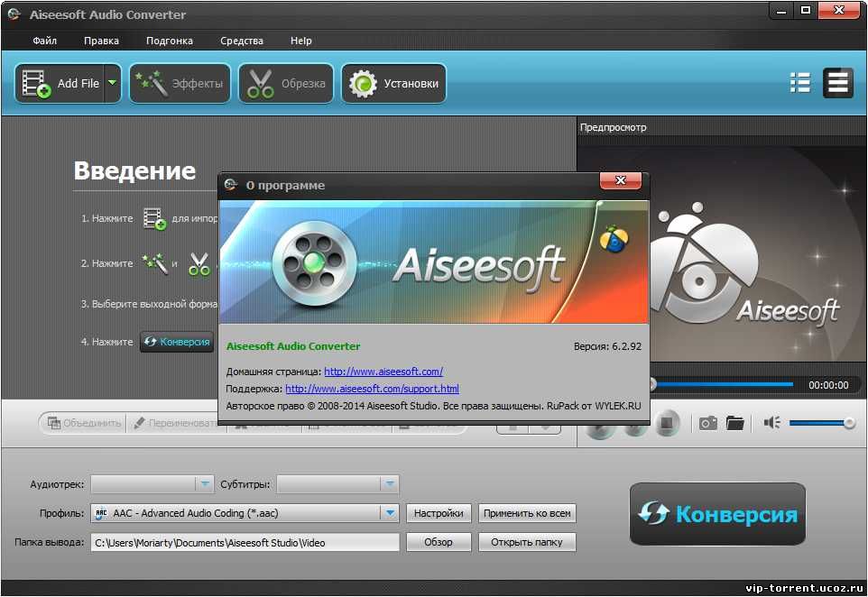The image size is (868, 597).
Task: Open the Подгонка menu
Action: [170, 41]
